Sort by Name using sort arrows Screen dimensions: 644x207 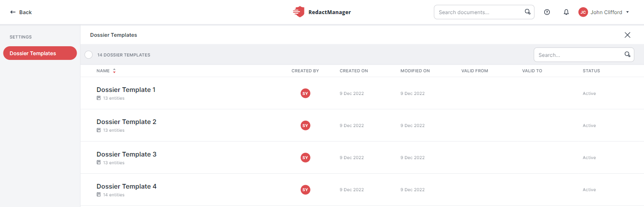pyautogui.click(x=114, y=71)
